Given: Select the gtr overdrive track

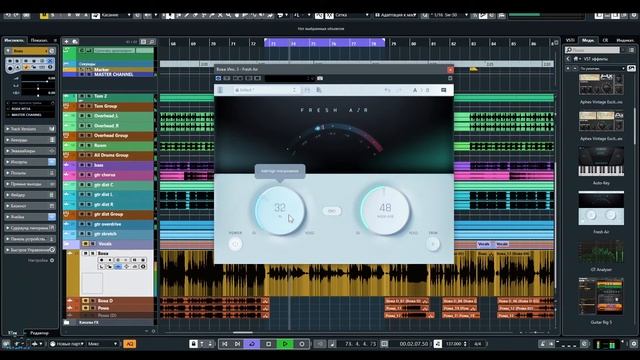Looking at the screenshot, I should click(107, 224).
